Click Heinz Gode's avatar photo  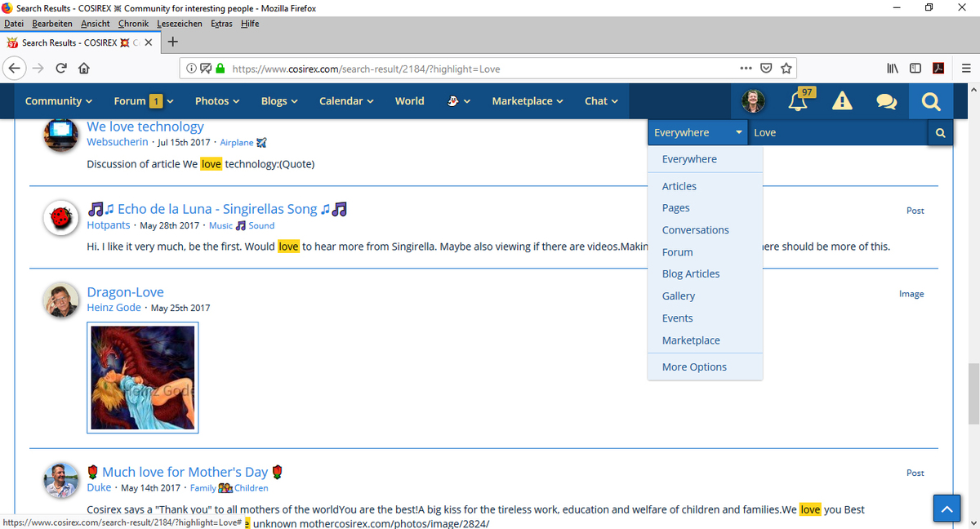tap(60, 300)
